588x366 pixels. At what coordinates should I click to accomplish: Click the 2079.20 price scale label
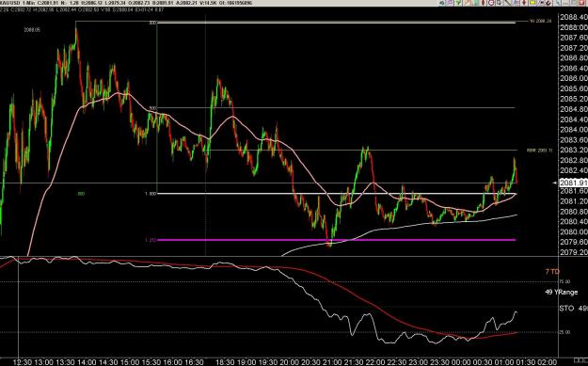point(573,252)
